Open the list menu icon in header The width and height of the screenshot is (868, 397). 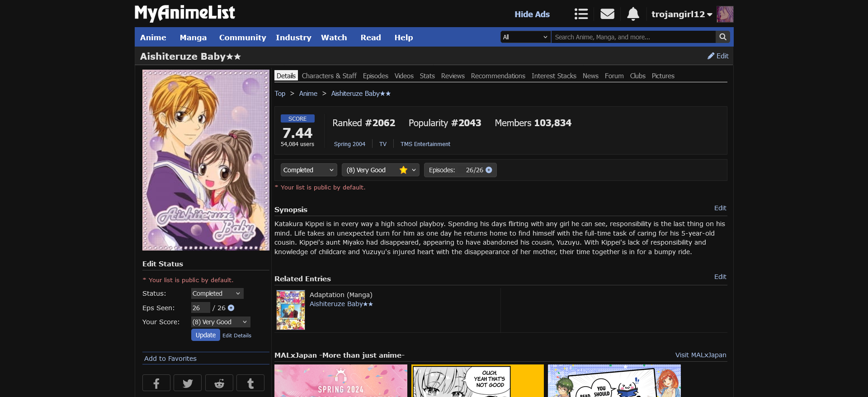click(581, 14)
